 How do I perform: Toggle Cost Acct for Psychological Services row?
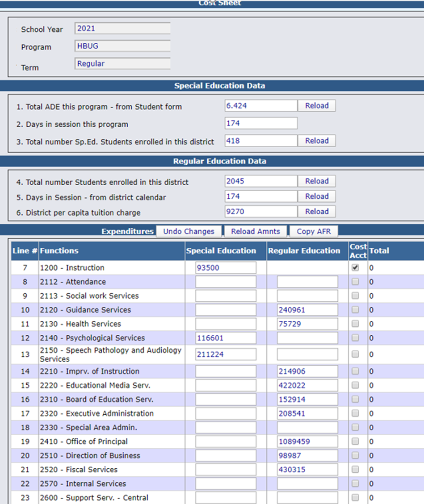click(355, 338)
